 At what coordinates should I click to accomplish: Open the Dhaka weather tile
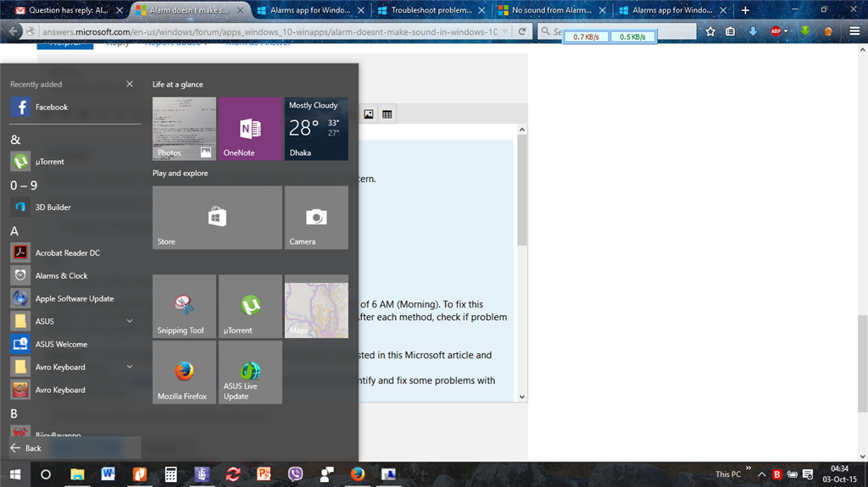(316, 129)
